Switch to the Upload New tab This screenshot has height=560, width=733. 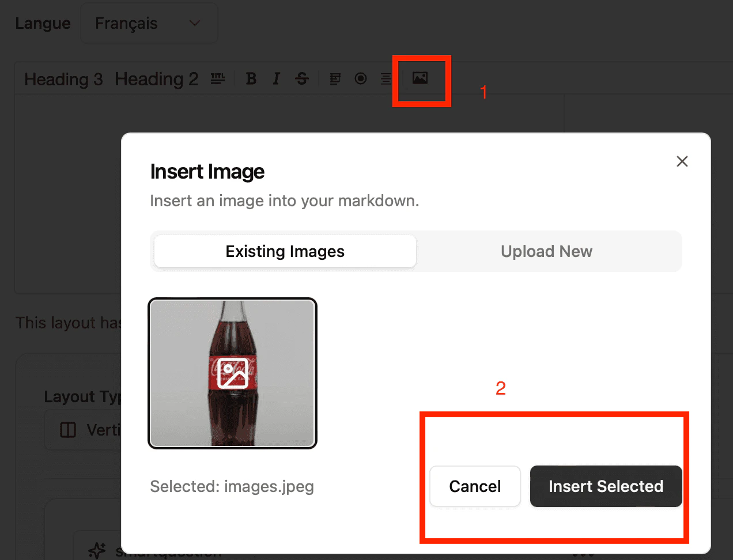(546, 251)
